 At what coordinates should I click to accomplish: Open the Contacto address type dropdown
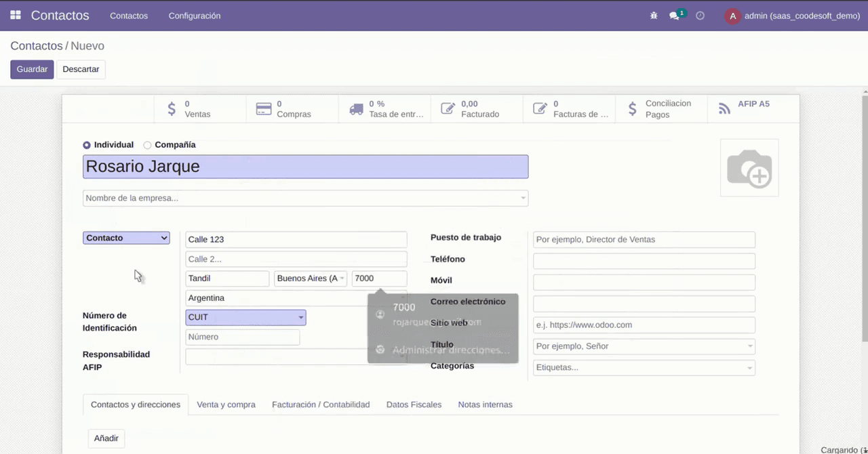pyautogui.click(x=126, y=238)
